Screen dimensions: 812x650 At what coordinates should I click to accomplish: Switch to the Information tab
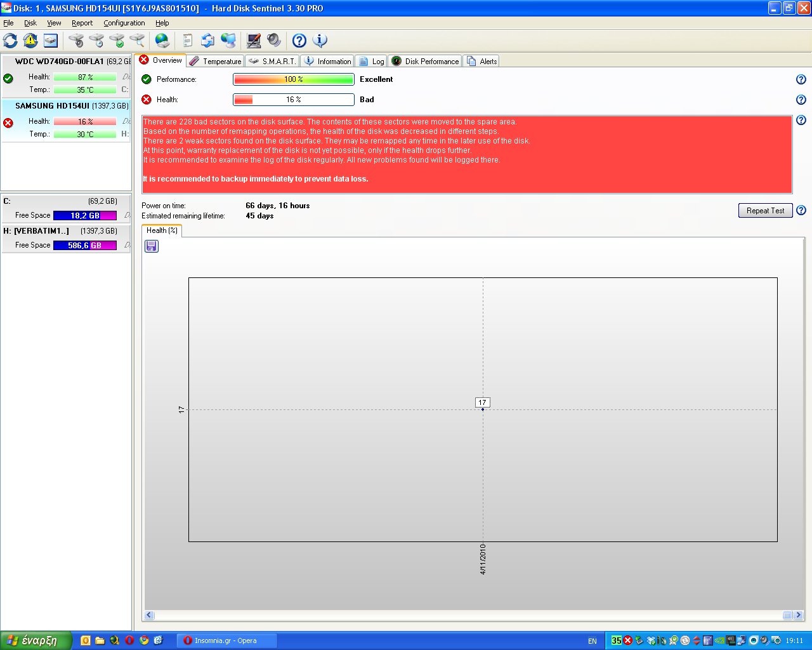[x=327, y=62]
